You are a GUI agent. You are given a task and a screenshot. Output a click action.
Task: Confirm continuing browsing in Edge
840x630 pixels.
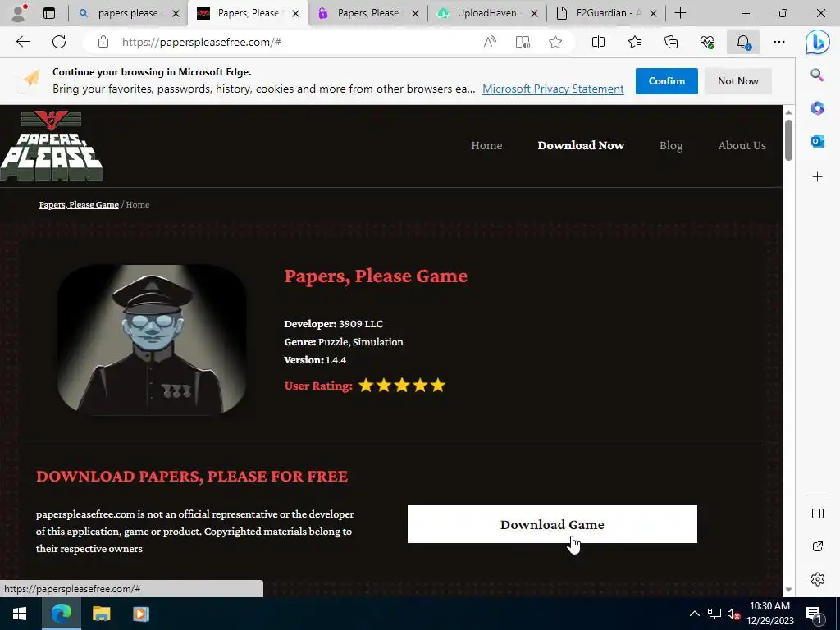click(666, 81)
